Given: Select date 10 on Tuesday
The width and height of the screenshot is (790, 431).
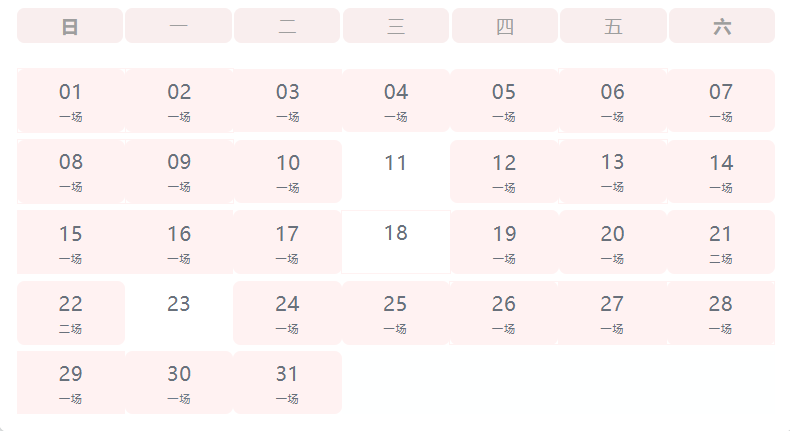Looking at the screenshot, I should [288, 171].
